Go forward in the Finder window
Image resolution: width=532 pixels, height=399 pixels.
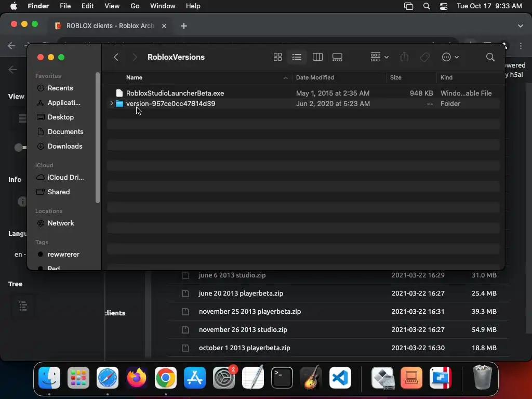click(135, 57)
